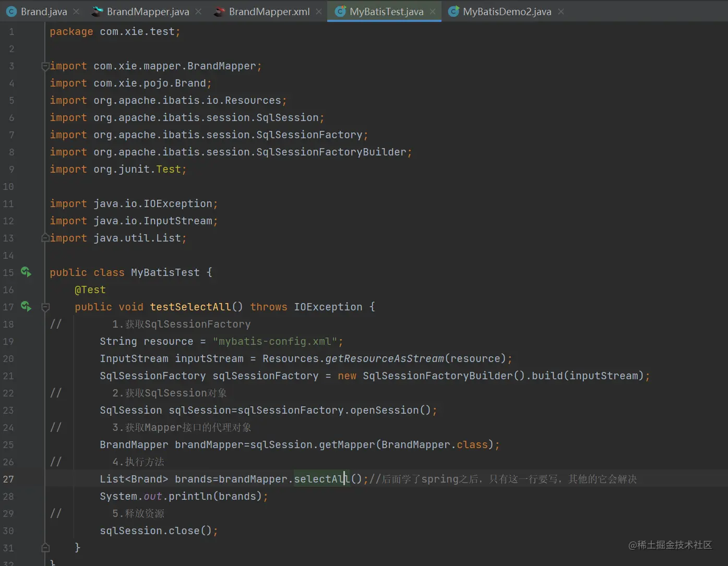Click the spring comment at end of line 27
The height and width of the screenshot is (566, 728).
pos(503,479)
